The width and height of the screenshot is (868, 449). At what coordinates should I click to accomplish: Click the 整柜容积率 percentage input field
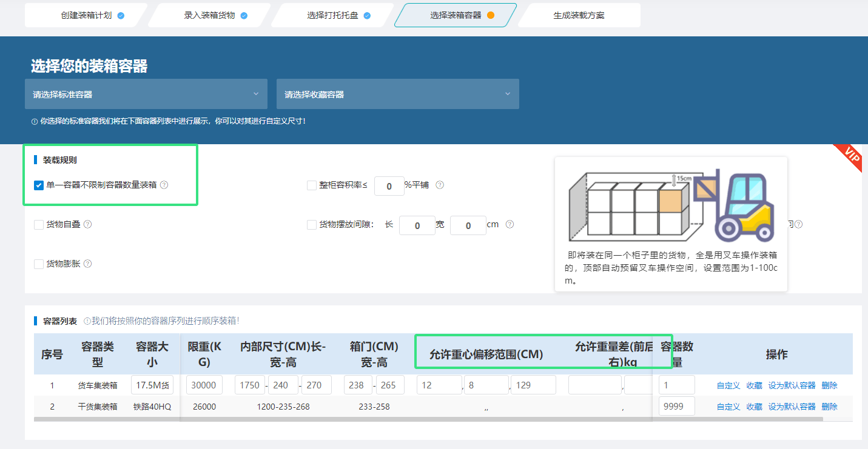pos(389,185)
